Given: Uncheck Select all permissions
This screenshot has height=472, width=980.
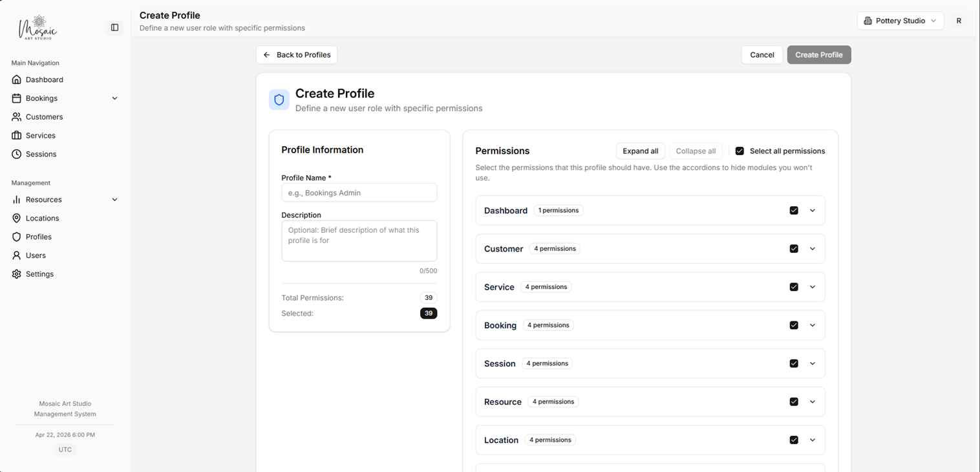Looking at the screenshot, I should click(x=739, y=151).
